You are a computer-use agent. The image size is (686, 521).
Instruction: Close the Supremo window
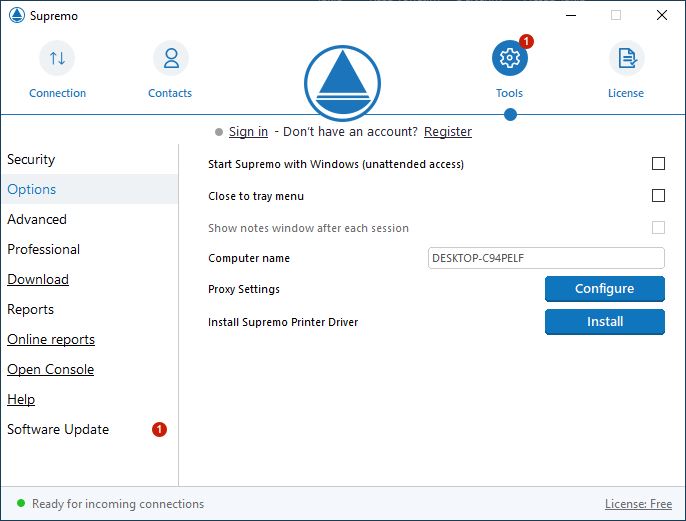click(662, 15)
